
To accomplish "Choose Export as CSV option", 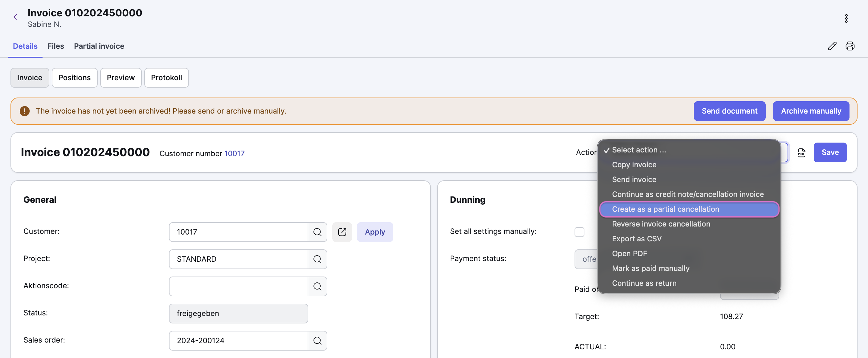I will click(689, 239).
